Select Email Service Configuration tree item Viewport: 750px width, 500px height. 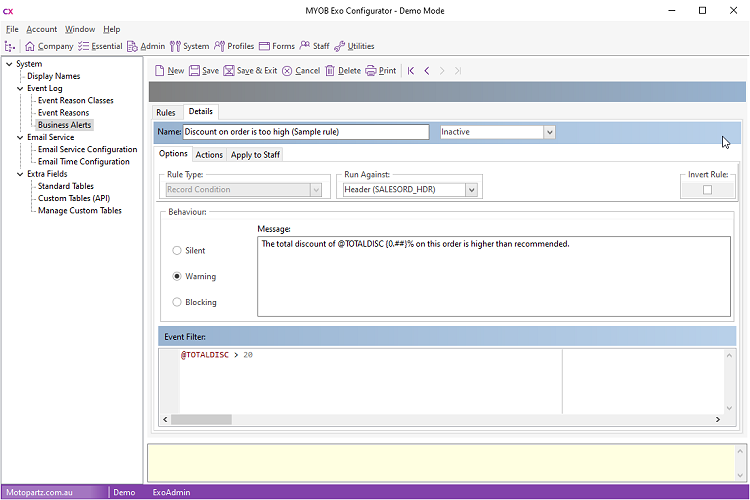[88, 149]
